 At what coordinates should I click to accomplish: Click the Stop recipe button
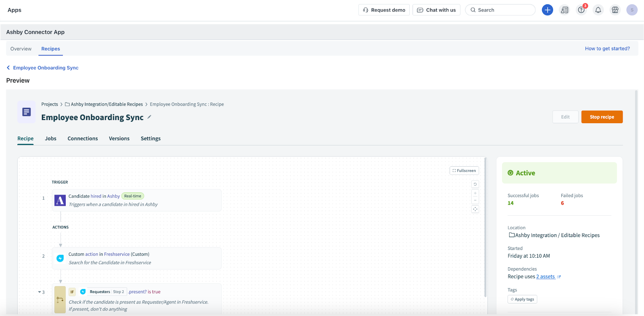[602, 117]
